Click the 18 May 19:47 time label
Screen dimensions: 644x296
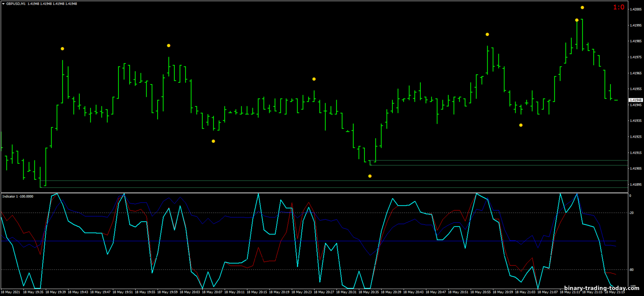coord(100,292)
